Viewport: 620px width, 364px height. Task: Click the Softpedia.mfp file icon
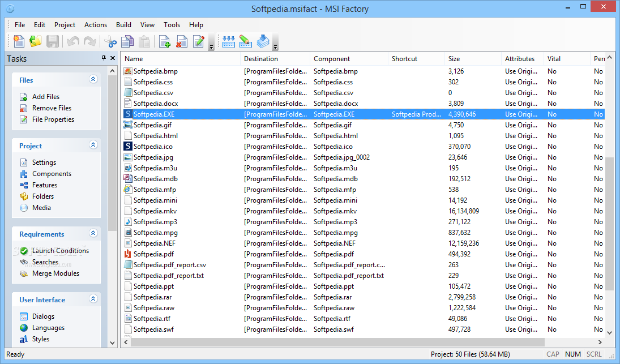coord(128,189)
